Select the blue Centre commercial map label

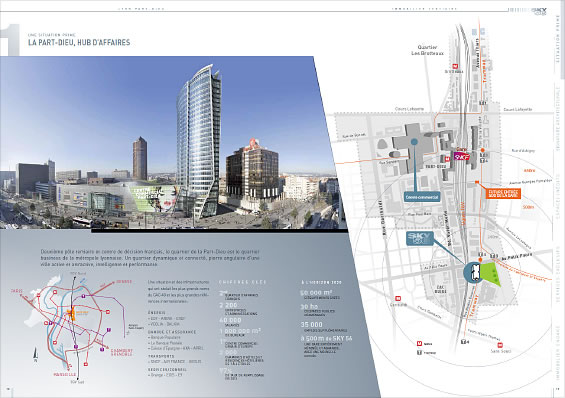pos(422,197)
